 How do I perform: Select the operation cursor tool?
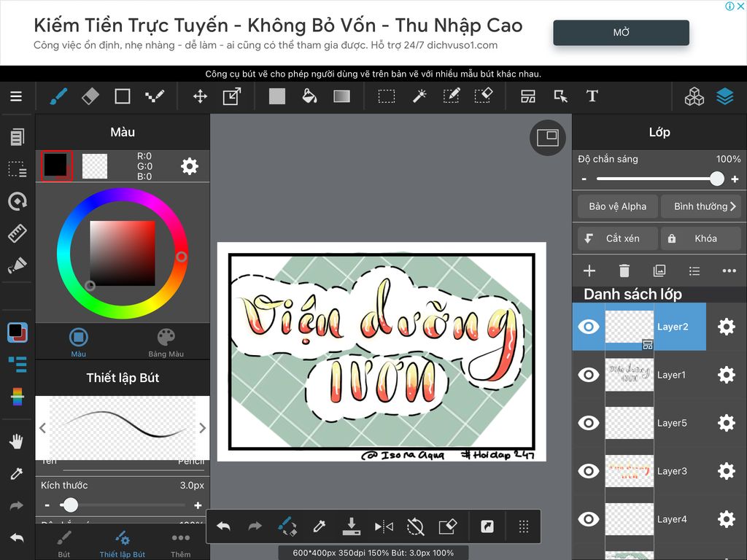coord(560,97)
